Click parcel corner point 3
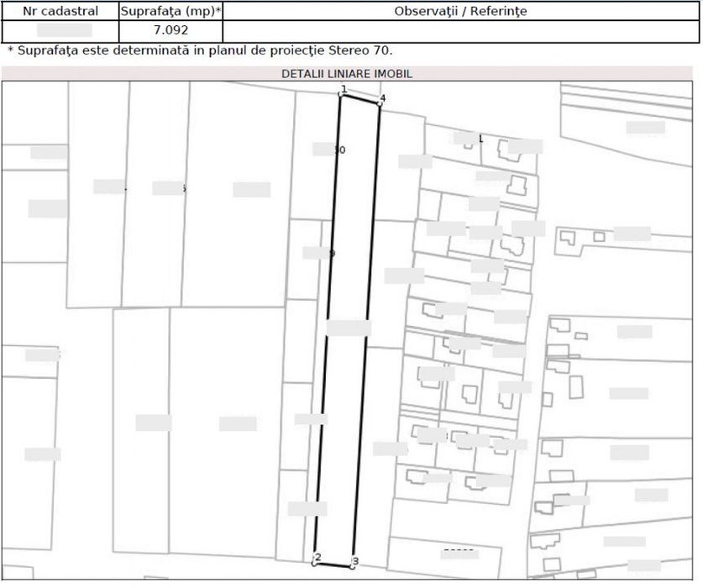The height and width of the screenshot is (588, 703). click(353, 566)
